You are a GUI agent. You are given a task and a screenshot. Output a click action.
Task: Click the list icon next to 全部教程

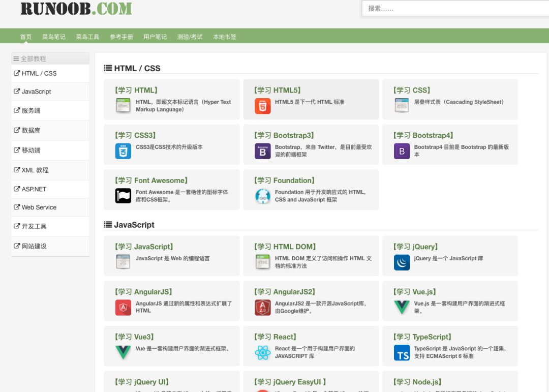16,58
